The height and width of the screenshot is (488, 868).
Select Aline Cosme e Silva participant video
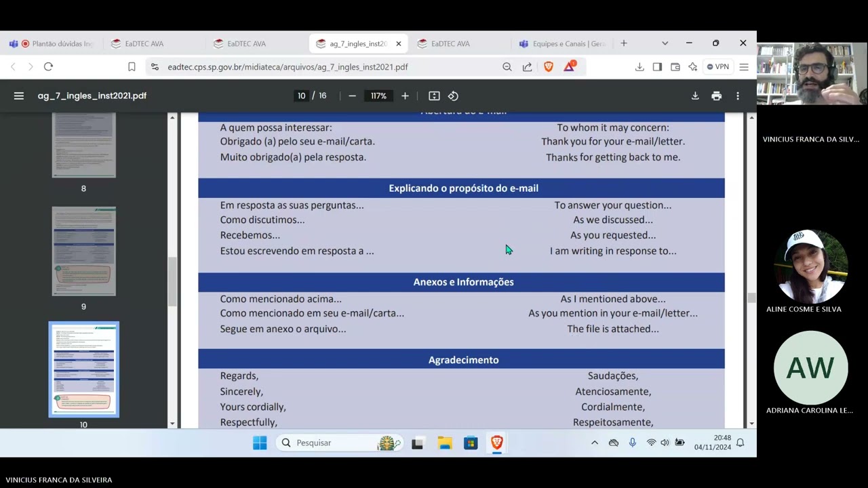coord(811,266)
